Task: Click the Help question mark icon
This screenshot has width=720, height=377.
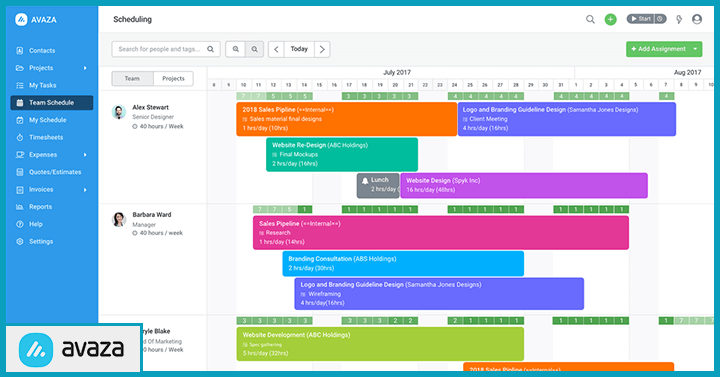Action: (20, 224)
